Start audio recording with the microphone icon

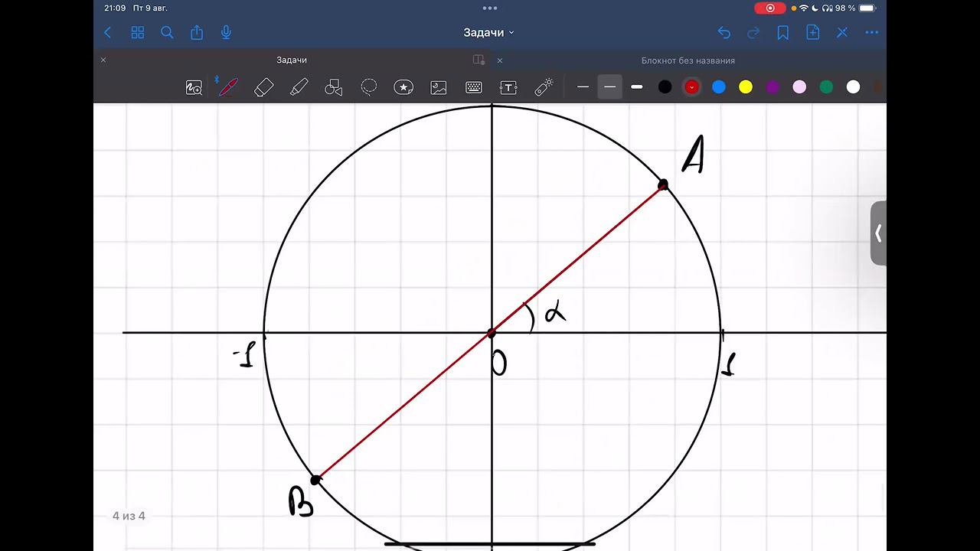226,32
